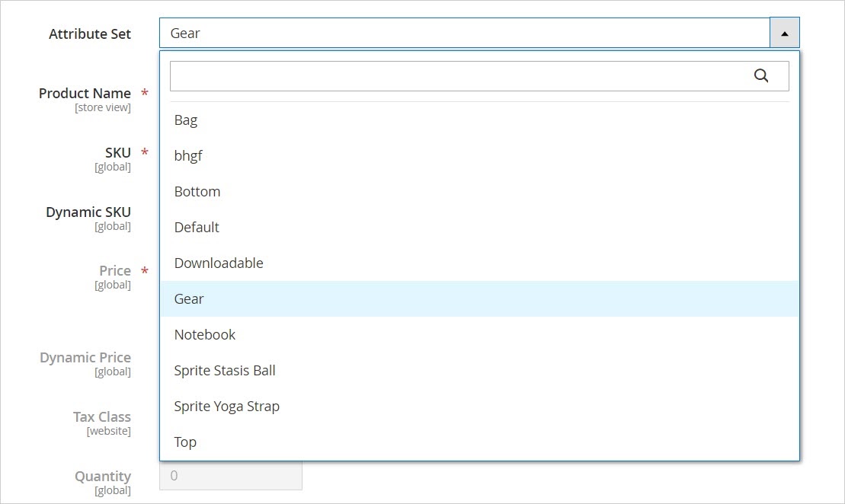Choose Sprite Stasis Ball option
Image resolution: width=845 pixels, height=504 pixels.
225,371
